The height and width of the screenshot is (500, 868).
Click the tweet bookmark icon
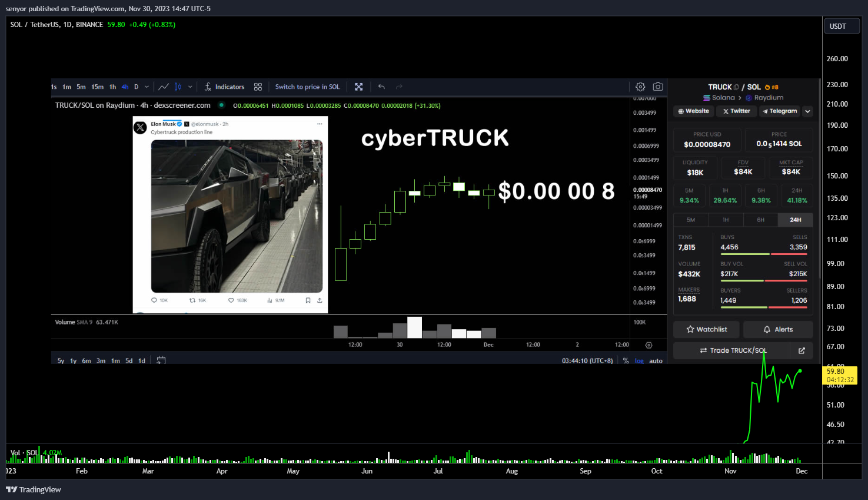click(308, 300)
